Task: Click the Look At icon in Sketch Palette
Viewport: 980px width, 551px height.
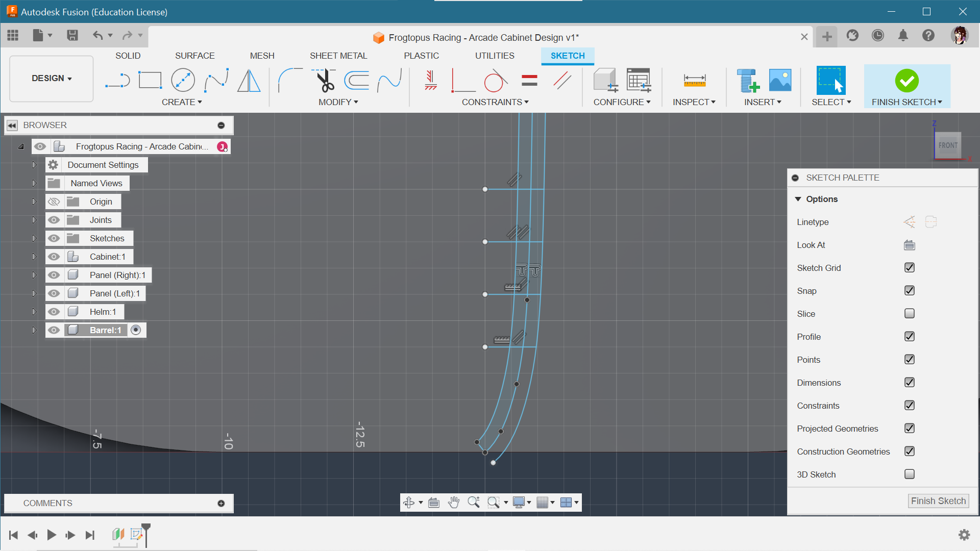Action: pos(910,245)
